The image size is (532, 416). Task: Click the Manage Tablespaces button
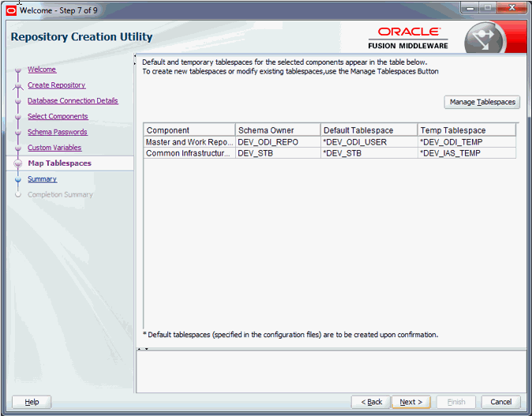tap(482, 102)
